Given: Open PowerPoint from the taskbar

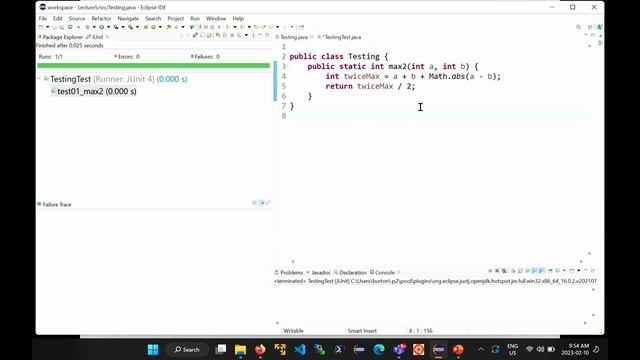Looking at the screenshot, I should coord(458,349).
